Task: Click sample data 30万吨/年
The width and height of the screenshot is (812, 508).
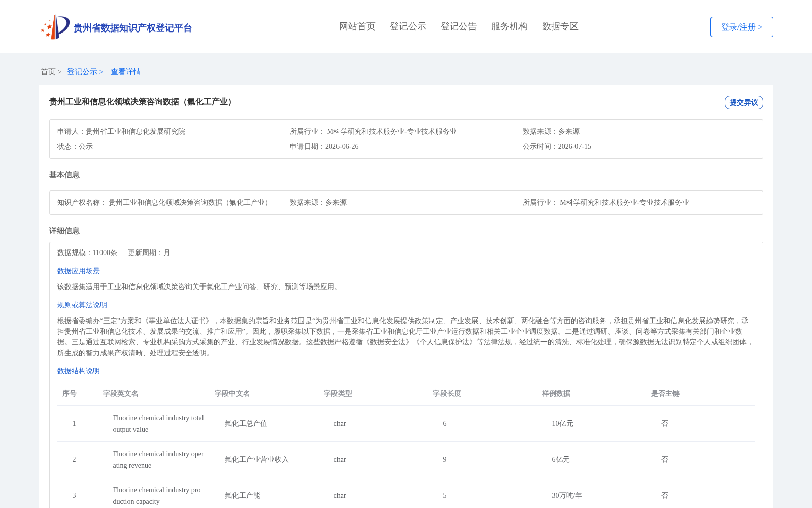Action: pyautogui.click(x=567, y=495)
